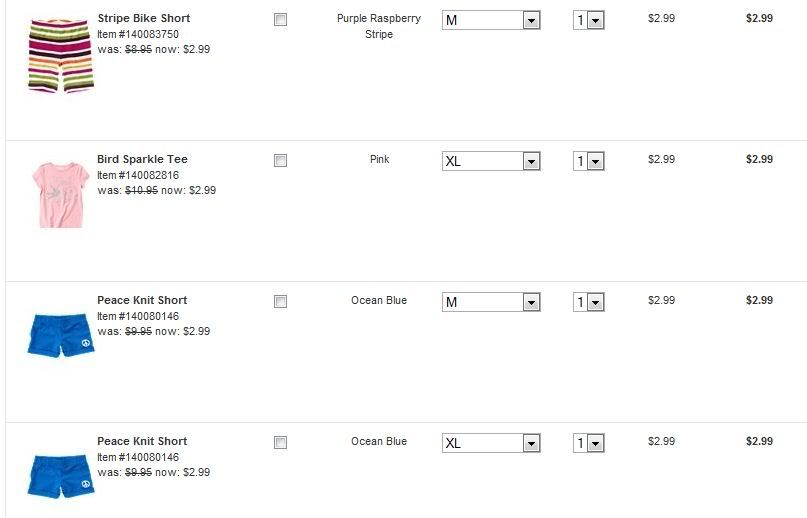Click the struck-through $8.95 original price

click(x=138, y=49)
